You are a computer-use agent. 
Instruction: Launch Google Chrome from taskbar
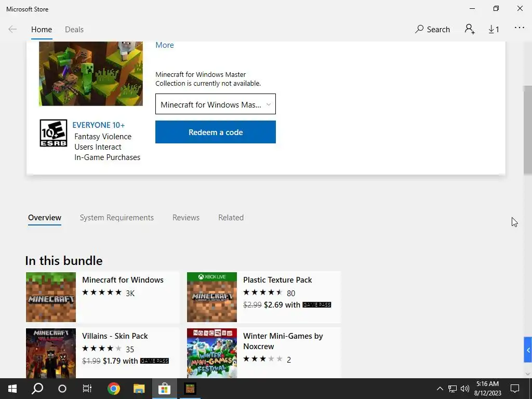click(x=114, y=389)
